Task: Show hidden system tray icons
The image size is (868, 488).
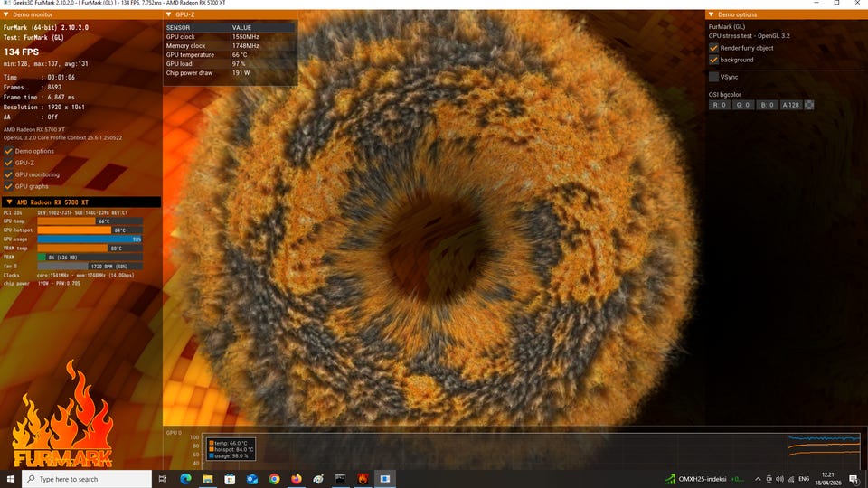Action: 758,479
